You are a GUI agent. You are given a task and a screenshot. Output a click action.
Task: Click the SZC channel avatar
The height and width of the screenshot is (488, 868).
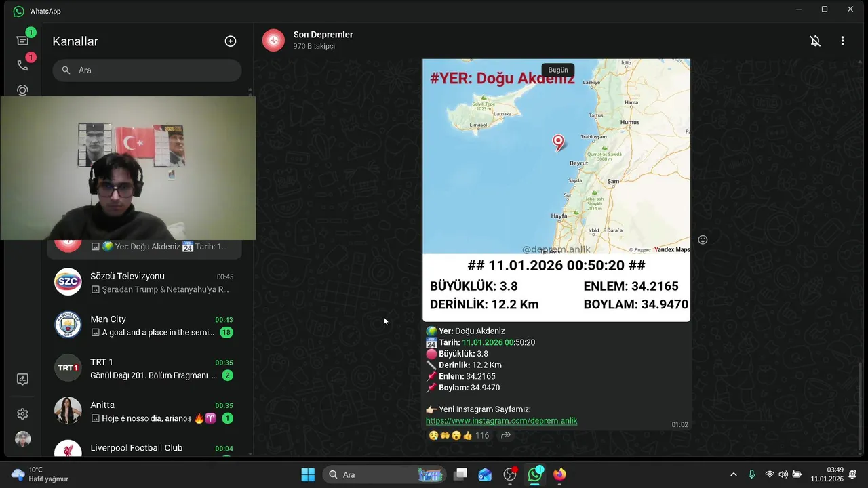coord(68,282)
